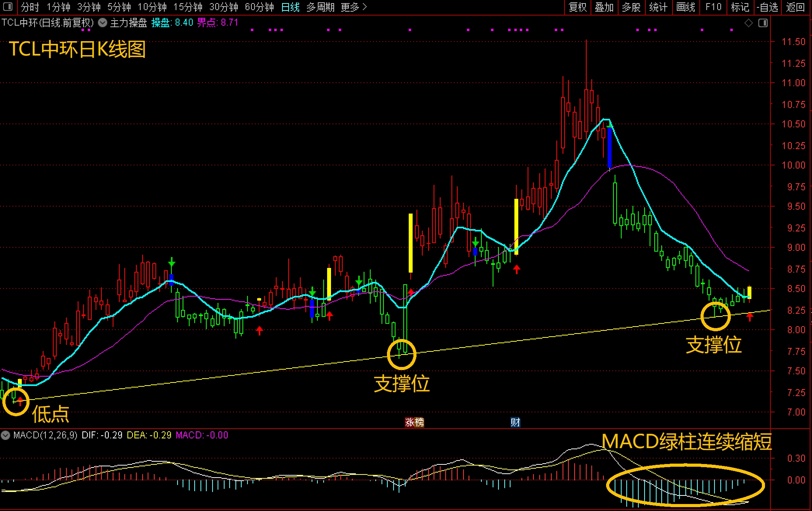Click the 涨榜 event marker icon
The height and width of the screenshot is (511, 812).
click(414, 422)
